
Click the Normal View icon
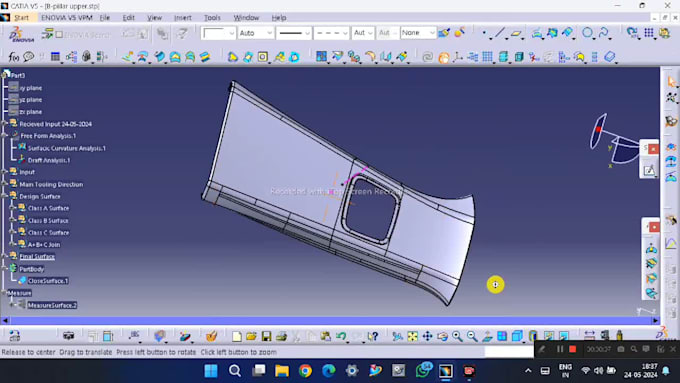[x=487, y=336]
